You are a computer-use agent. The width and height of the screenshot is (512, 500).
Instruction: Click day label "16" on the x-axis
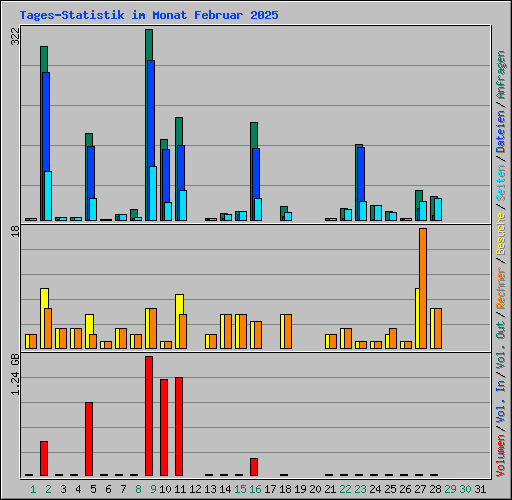click(x=255, y=489)
